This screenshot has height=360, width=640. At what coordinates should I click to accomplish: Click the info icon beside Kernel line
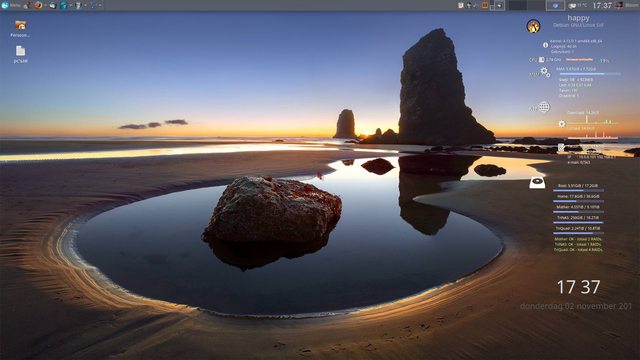pos(545,45)
